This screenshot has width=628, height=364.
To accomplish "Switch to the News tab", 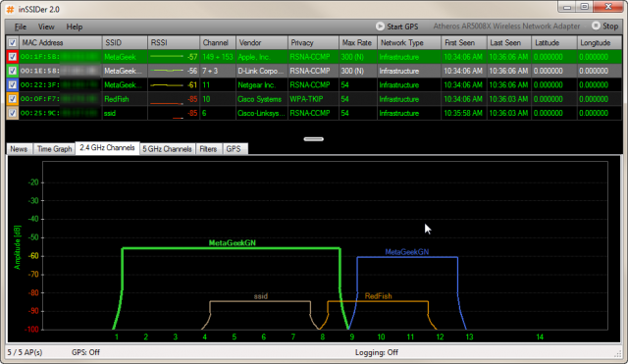I will coord(19,149).
